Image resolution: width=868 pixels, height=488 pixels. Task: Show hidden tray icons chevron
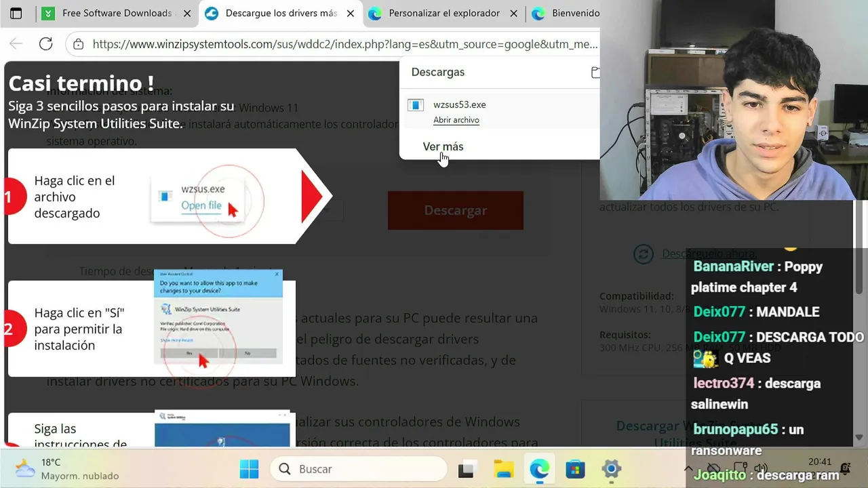689,468
